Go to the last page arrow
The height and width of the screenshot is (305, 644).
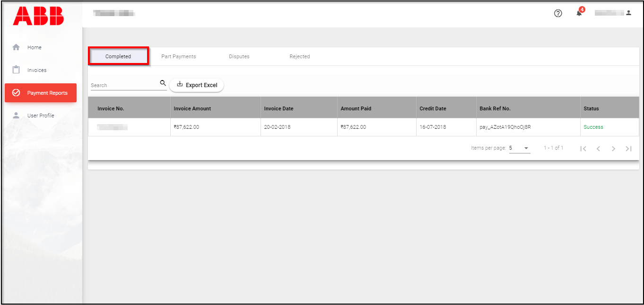click(628, 149)
